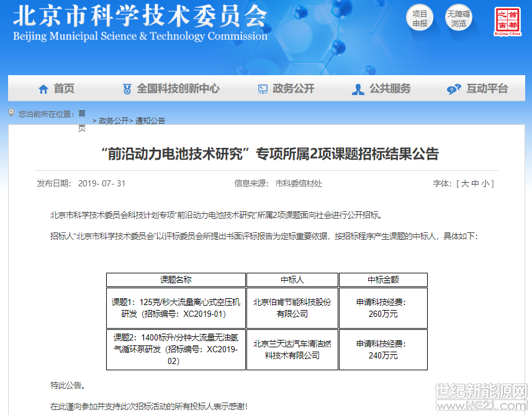Click the 课题1 XC2019-01 table cell
This screenshot has height=415, width=532.
(x=176, y=308)
